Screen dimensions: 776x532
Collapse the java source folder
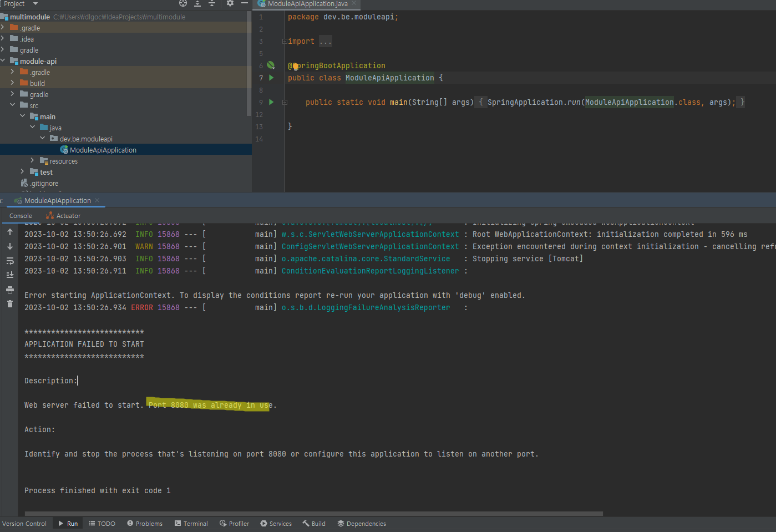click(x=33, y=128)
